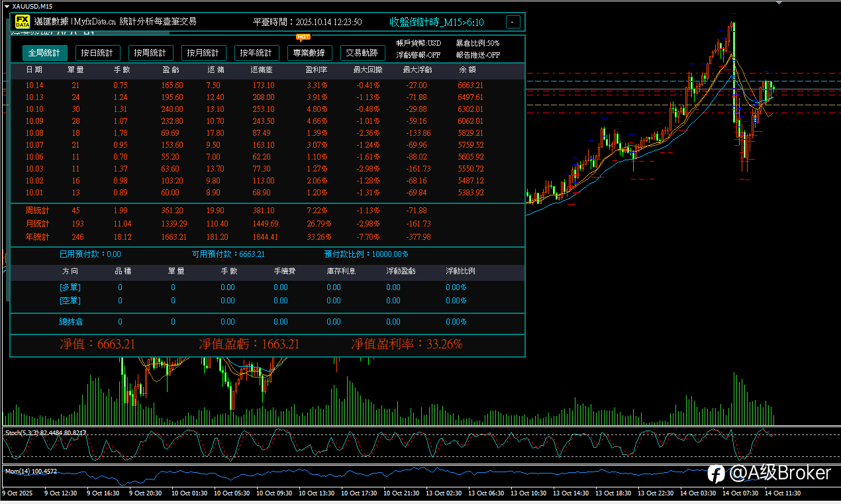Open the 交易軌跡 button
Image resolution: width=841 pixels, height=504 pixels.
coord(362,53)
